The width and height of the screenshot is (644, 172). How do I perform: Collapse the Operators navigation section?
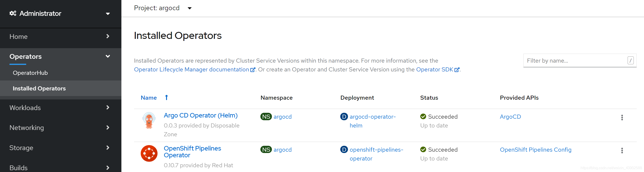pos(60,56)
